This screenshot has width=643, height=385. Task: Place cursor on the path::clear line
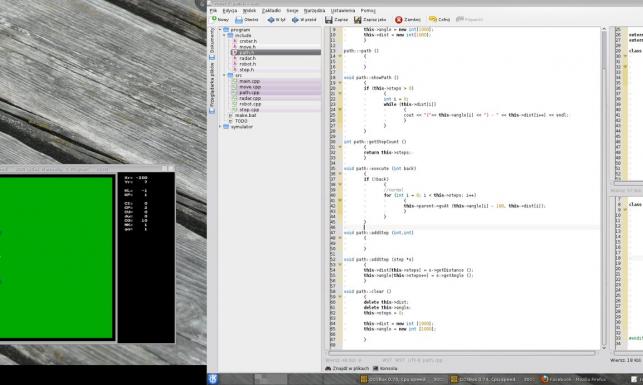click(367, 292)
